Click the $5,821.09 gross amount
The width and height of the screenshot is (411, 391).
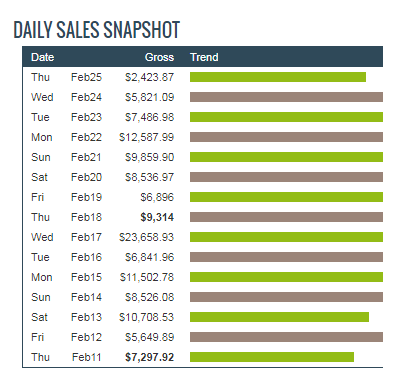(149, 97)
